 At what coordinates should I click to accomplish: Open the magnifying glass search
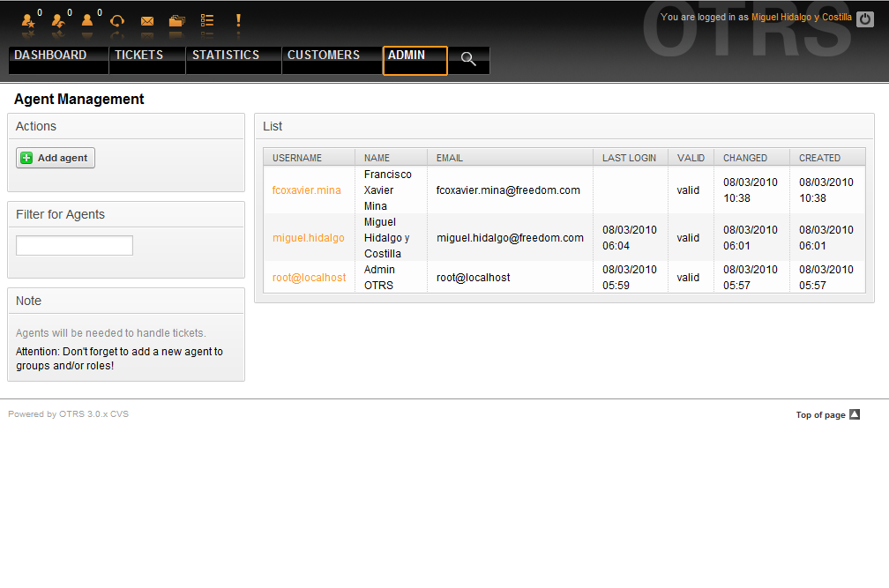pos(468,59)
